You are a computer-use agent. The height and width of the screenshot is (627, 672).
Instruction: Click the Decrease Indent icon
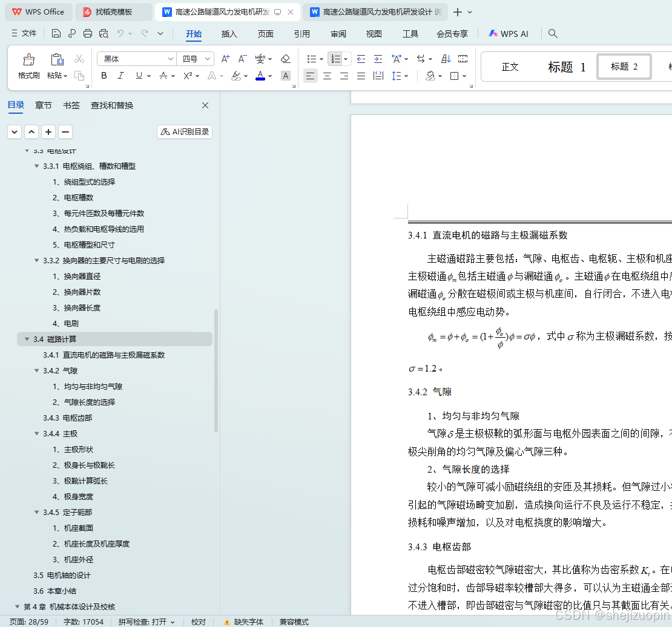click(361, 59)
